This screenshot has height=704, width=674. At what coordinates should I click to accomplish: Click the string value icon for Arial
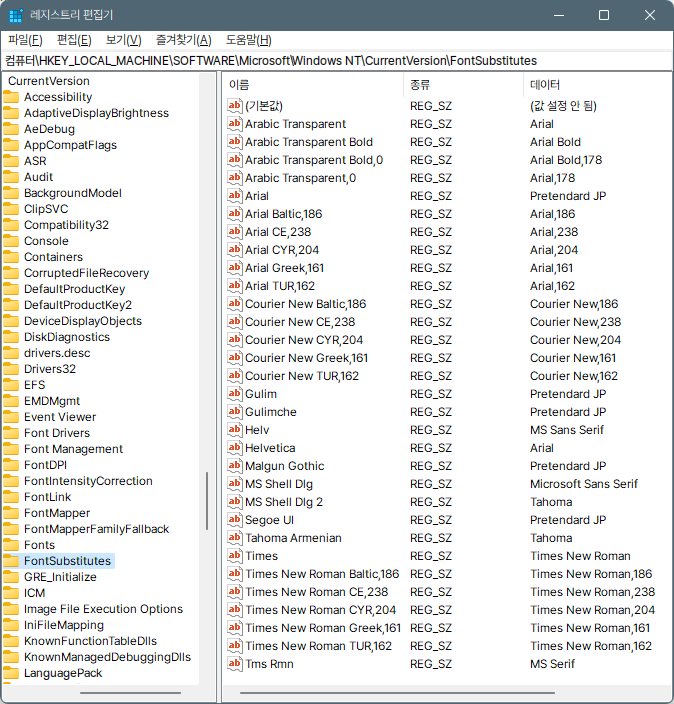pyautogui.click(x=234, y=196)
